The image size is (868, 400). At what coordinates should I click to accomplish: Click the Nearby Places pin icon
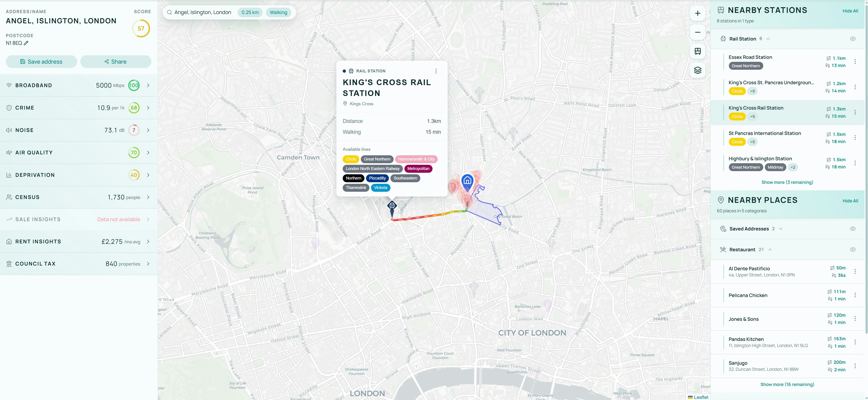(721, 200)
